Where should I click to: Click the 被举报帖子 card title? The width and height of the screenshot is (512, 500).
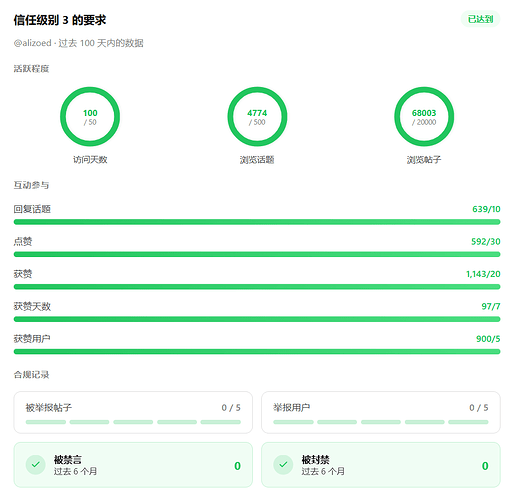tap(49, 407)
